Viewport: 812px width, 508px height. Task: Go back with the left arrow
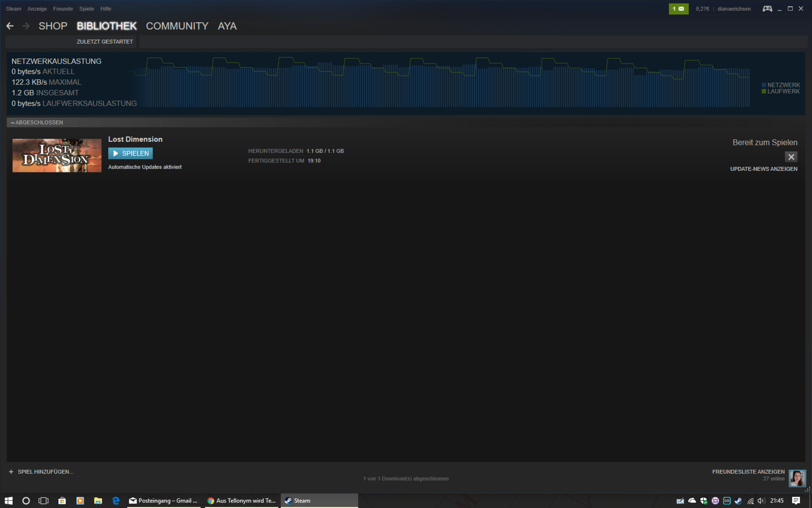[x=10, y=26]
